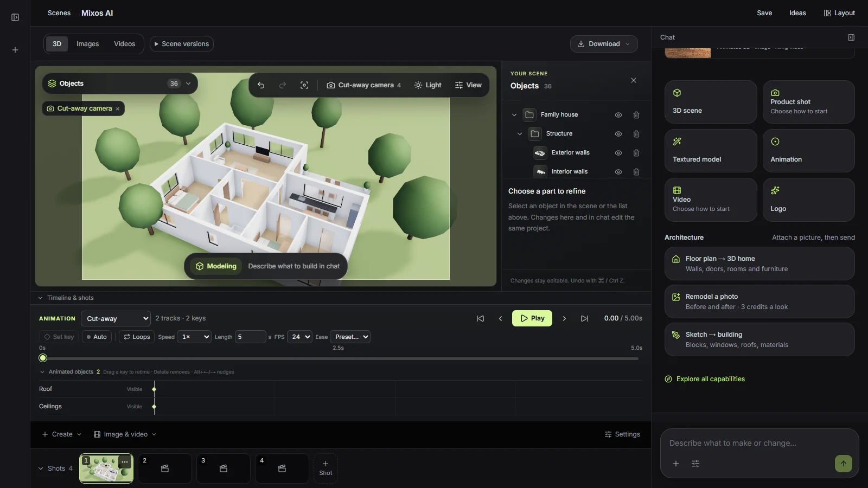
Task: Jump to animation start
Action: click(480, 318)
